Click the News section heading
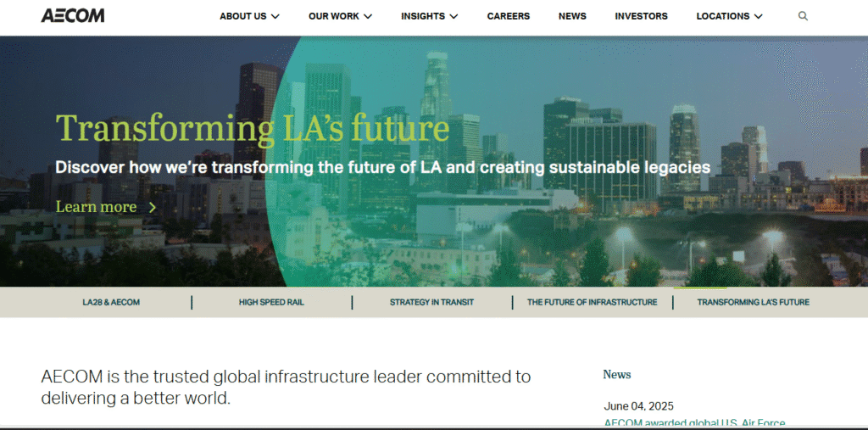Viewport: 868px width, 430px height. pos(617,375)
